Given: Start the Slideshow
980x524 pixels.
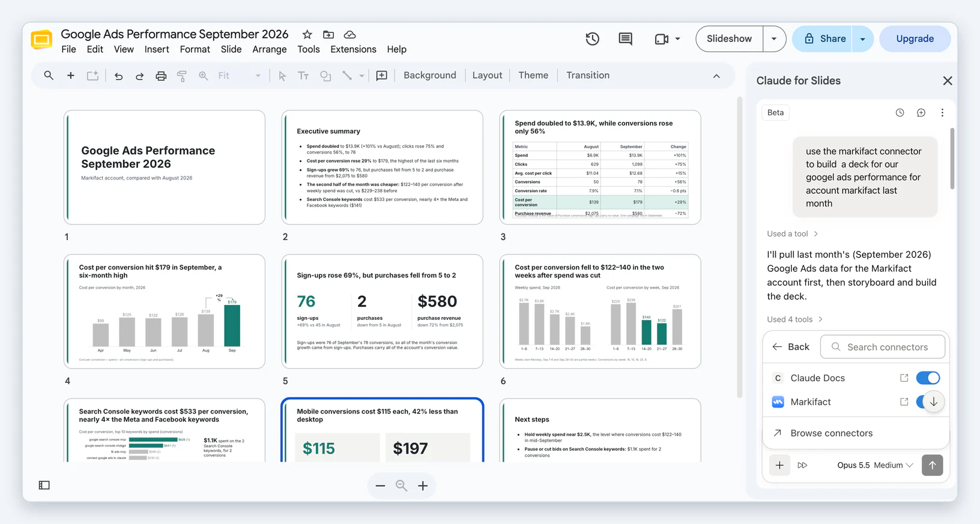Looking at the screenshot, I should (729, 39).
